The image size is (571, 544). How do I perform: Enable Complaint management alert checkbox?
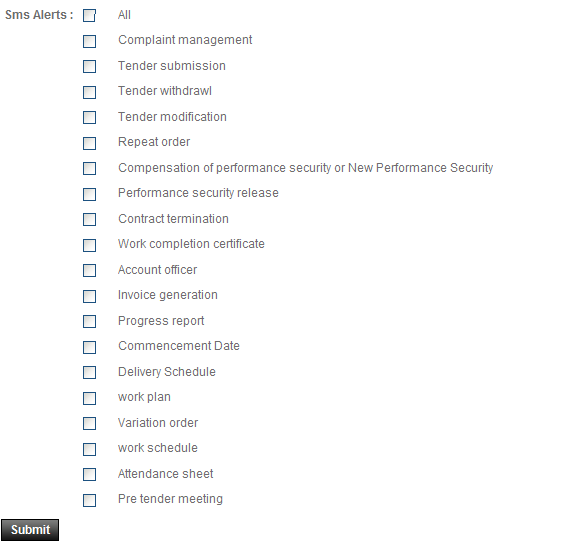(89, 41)
